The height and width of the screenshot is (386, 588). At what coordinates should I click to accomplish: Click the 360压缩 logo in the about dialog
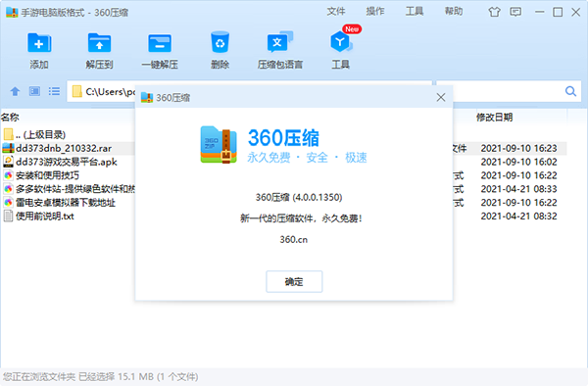coord(219,145)
